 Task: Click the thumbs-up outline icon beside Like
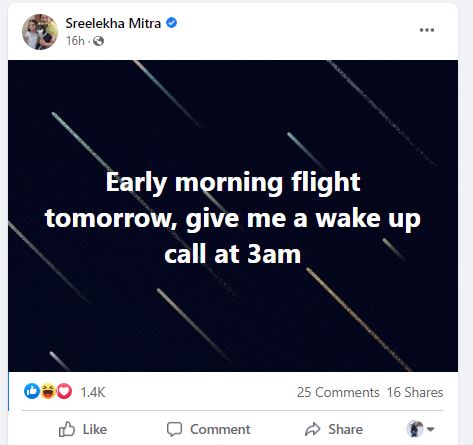[x=67, y=429]
